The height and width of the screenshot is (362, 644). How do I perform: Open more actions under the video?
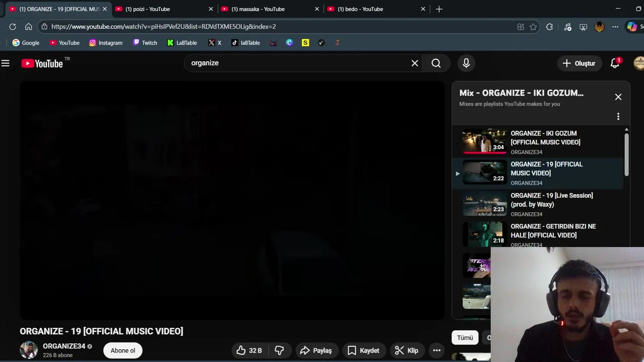[x=437, y=350]
